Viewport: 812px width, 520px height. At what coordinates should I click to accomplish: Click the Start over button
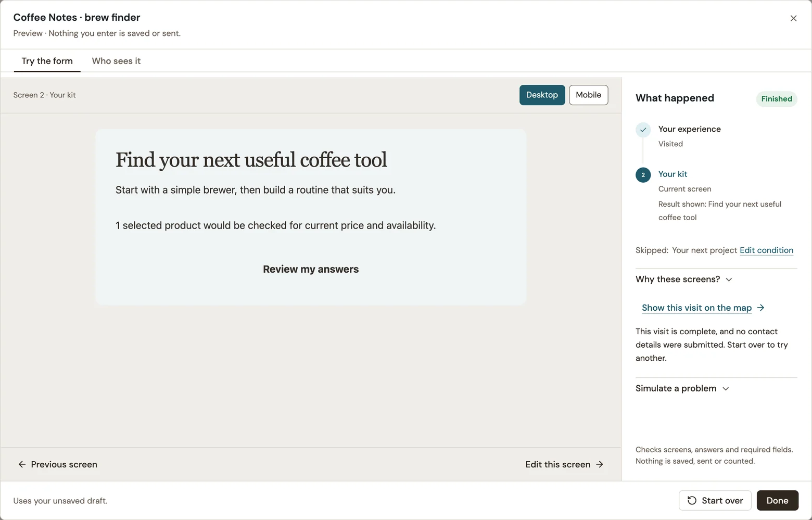point(715,500)
